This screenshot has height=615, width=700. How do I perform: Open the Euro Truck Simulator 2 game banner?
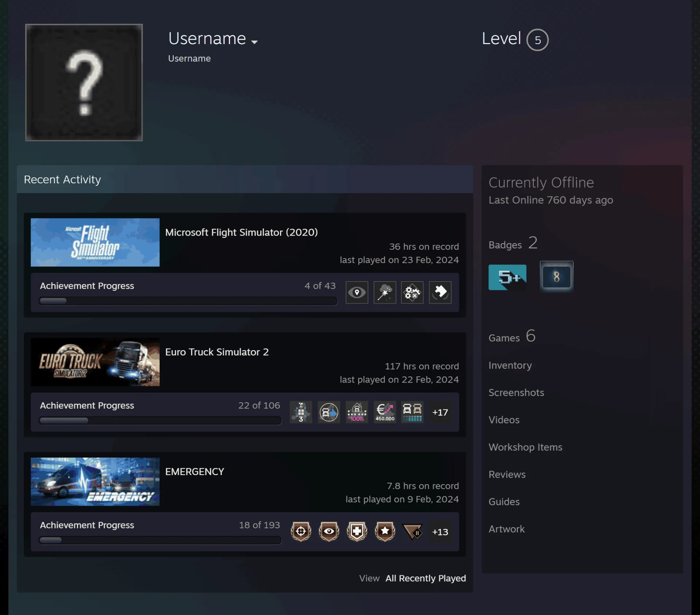point(95,362)
